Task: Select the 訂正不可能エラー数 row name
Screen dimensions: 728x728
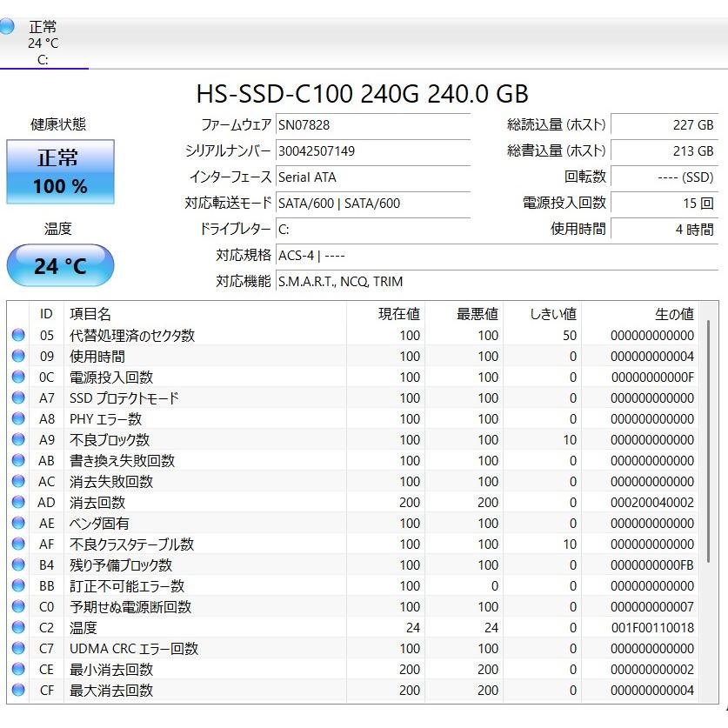Action: tap(127, 586)
